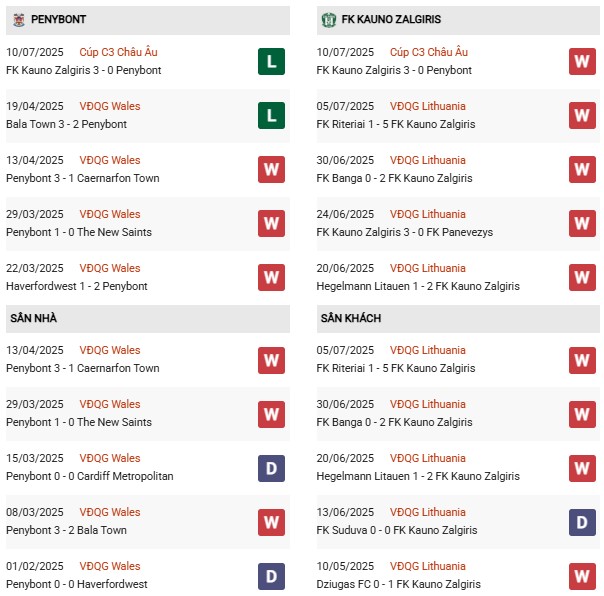Image resolution: width=604 pixels, height=596 pixels.
Task: Click the D badge for Penybont 0-0 Cardiff Metropolitan
Action: 271,468
